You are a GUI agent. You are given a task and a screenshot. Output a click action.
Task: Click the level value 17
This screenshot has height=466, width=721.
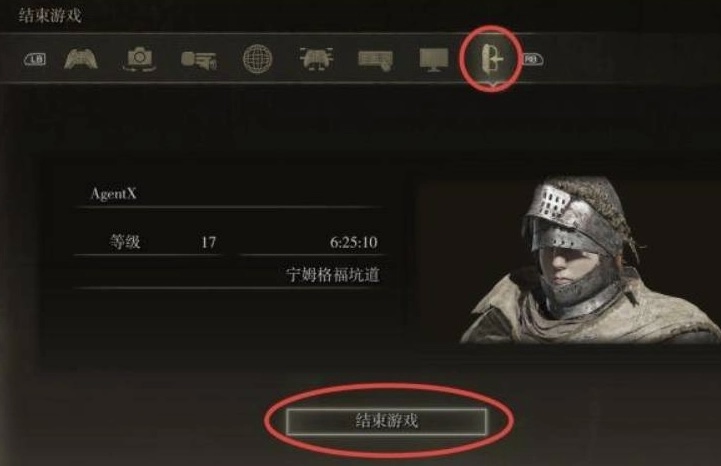pos(208,242)
